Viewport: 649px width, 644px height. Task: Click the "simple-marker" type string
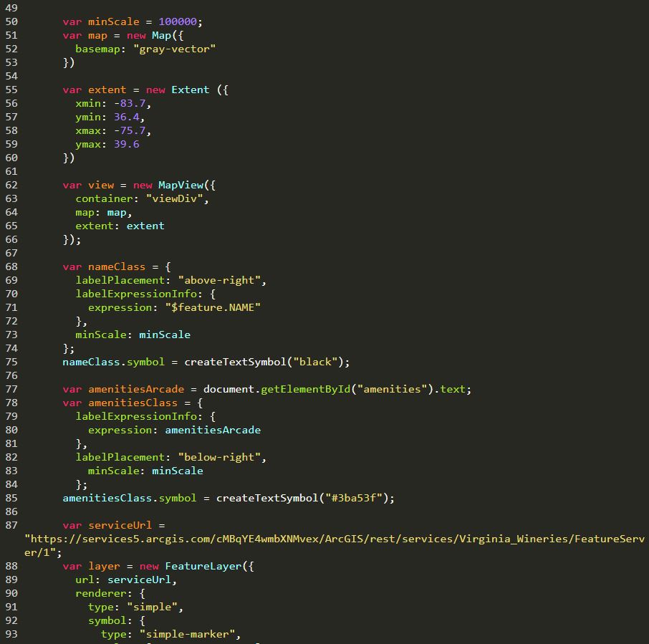coord(190,634)
